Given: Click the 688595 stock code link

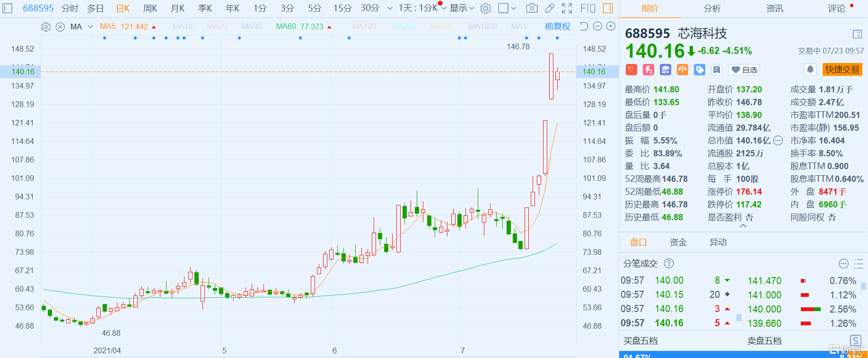Looking at the screenshot, I should point(38,8).
